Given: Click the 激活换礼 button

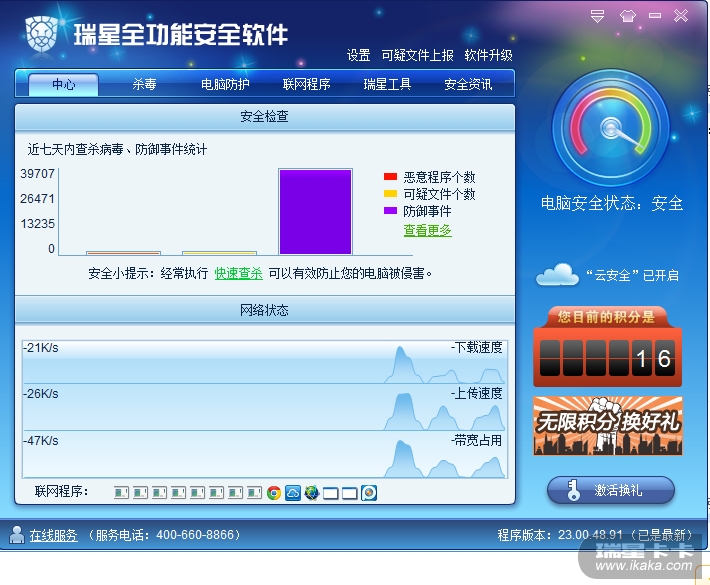Looking at the screenshot, I should [611, 490].
